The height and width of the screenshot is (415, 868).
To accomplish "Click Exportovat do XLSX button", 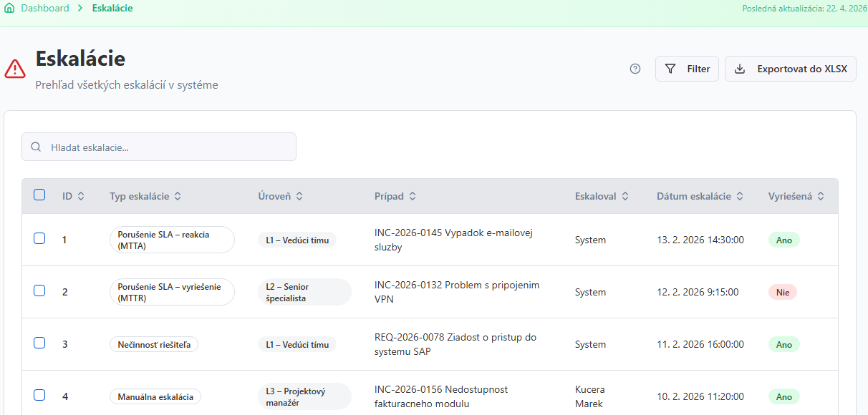I will [790, 69].
